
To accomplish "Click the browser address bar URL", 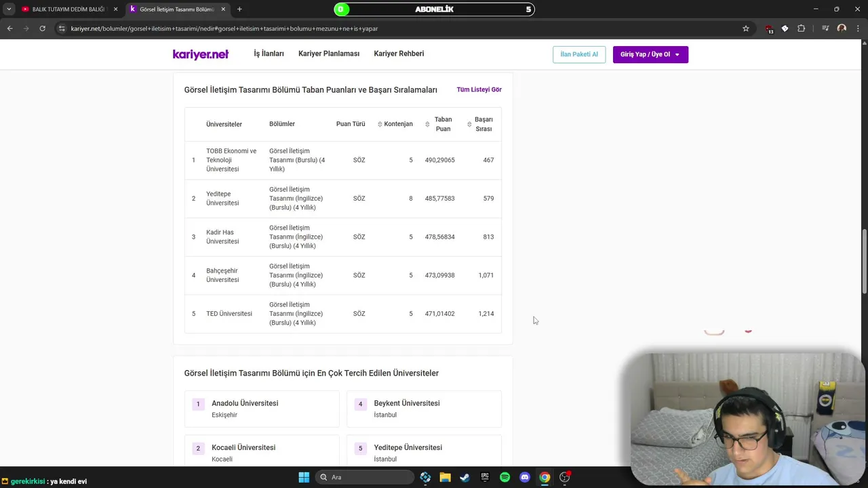I will [x=224, y=28].
